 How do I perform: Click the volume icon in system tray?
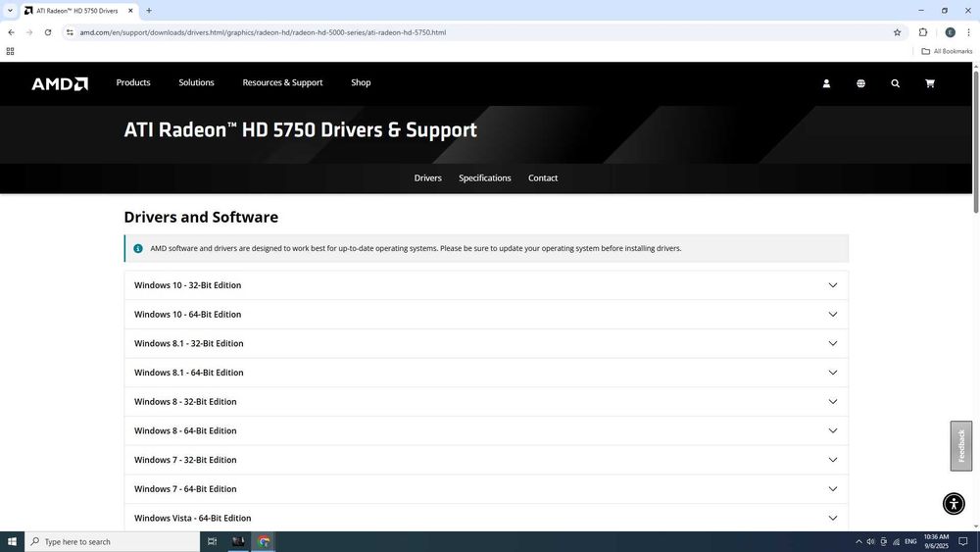(870, 541)
